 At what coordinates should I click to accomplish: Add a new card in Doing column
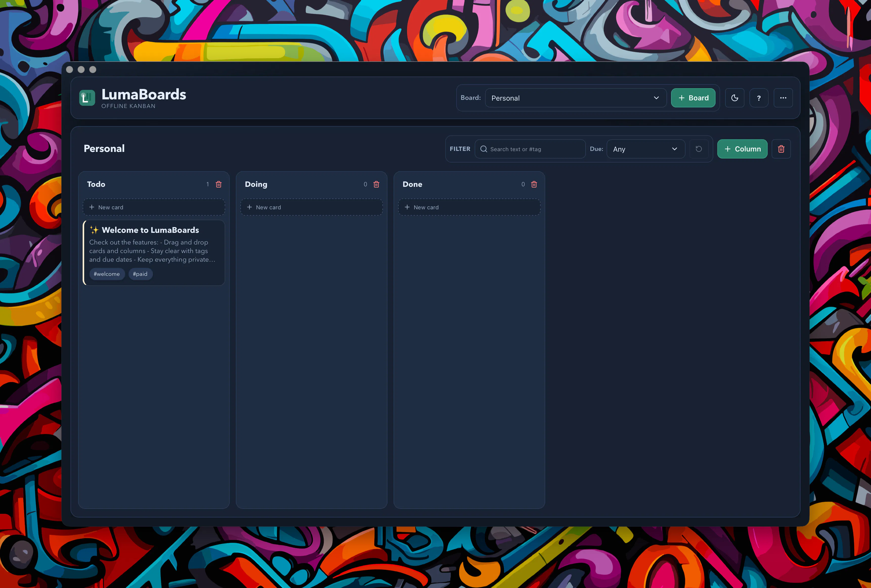(x=311, y=207)
